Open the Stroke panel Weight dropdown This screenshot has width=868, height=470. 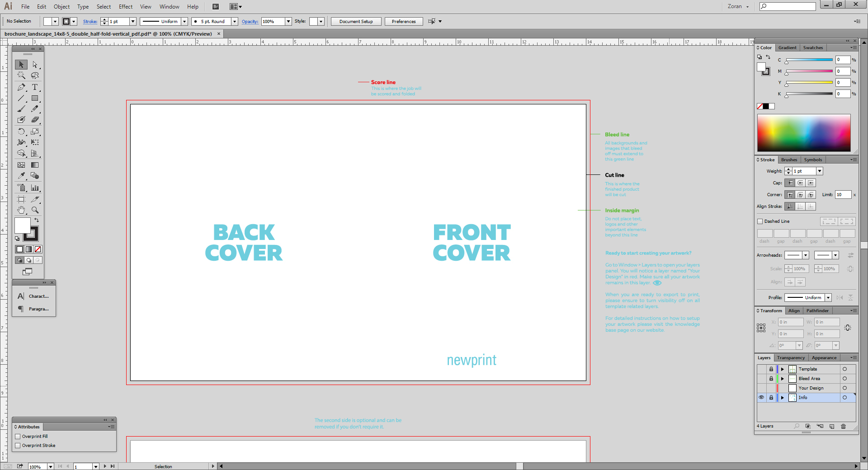(x=820, y=171)
